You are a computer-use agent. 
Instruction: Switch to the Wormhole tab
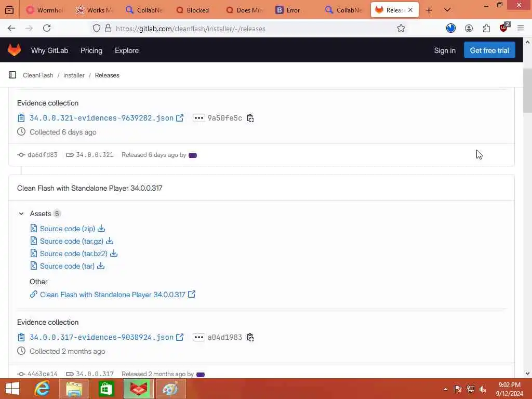[x=45, y=10]
